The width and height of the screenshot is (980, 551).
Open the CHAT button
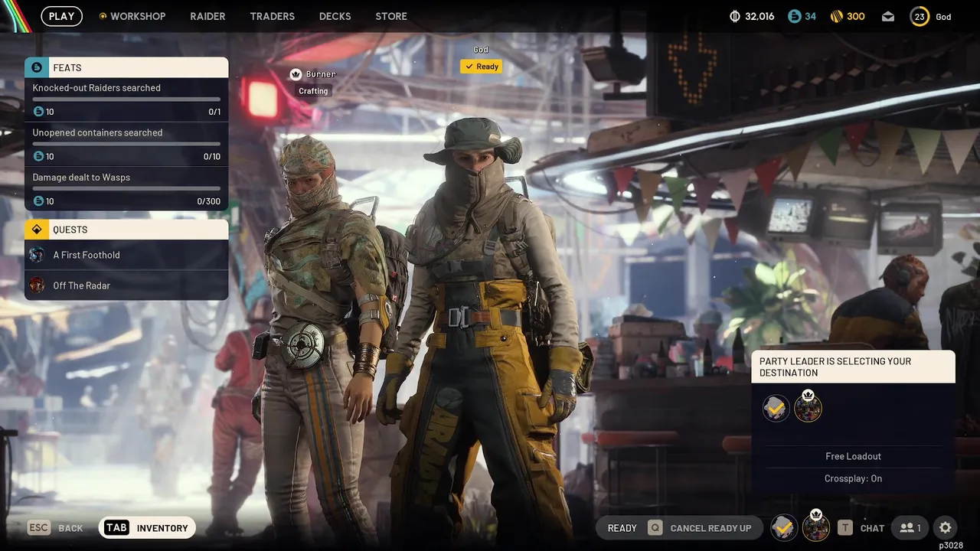point(872,528)
